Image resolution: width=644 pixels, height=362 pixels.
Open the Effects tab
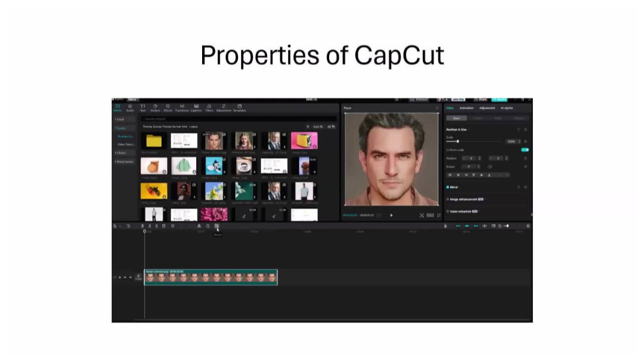click(168, 108)
